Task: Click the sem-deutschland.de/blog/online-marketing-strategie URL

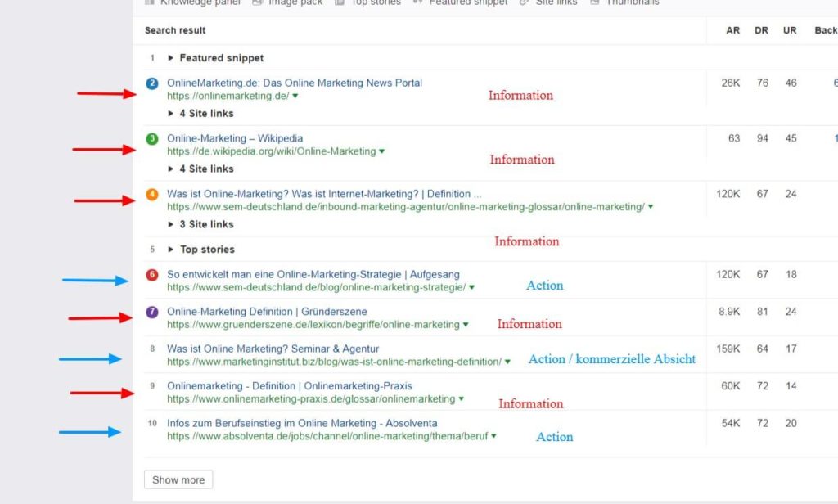Action: click(317, 287)
